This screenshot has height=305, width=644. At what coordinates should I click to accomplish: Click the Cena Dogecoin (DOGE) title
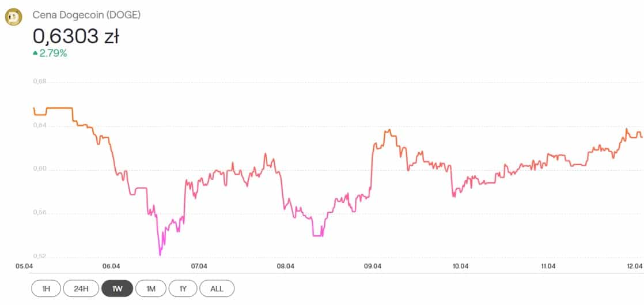(x=86, y=16)
